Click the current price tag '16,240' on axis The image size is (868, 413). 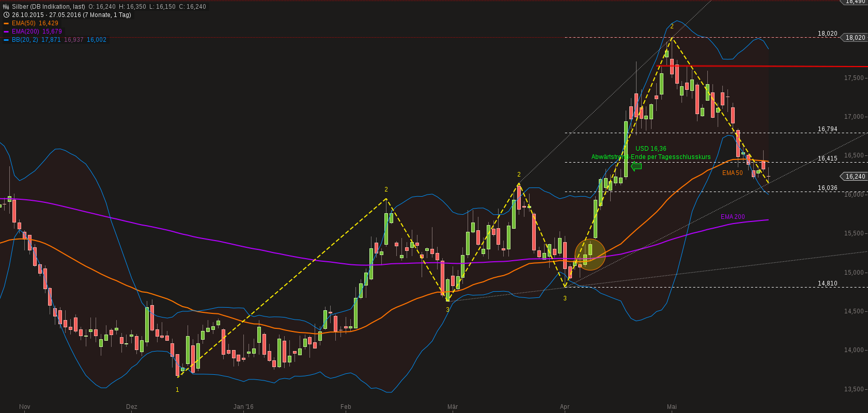pos(855,177)
